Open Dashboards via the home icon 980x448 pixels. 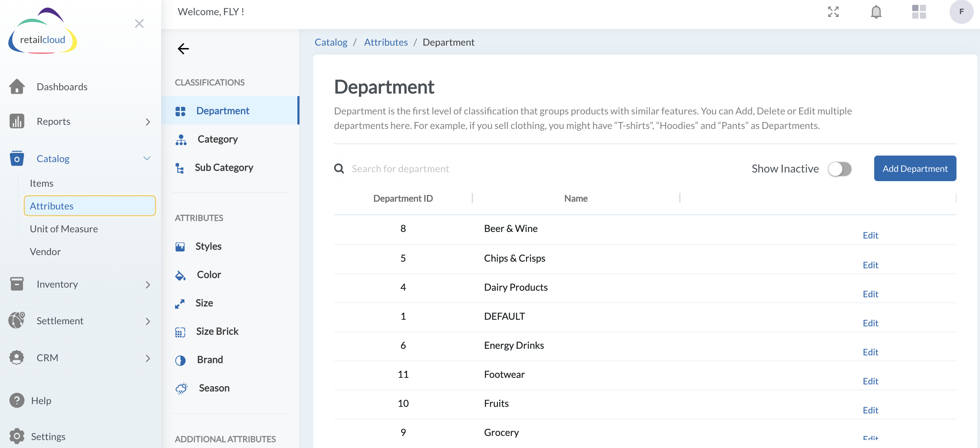click(x=17, y=87)
